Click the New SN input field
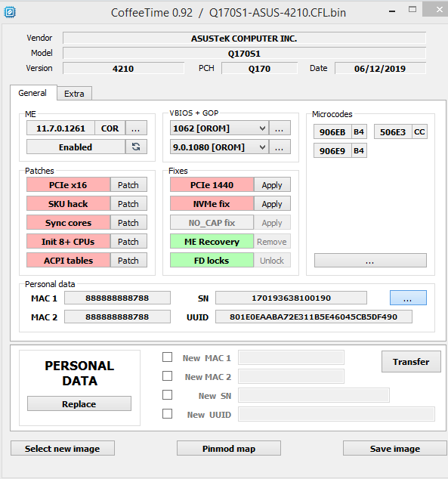448x479 pixels. tap(314, 396)
